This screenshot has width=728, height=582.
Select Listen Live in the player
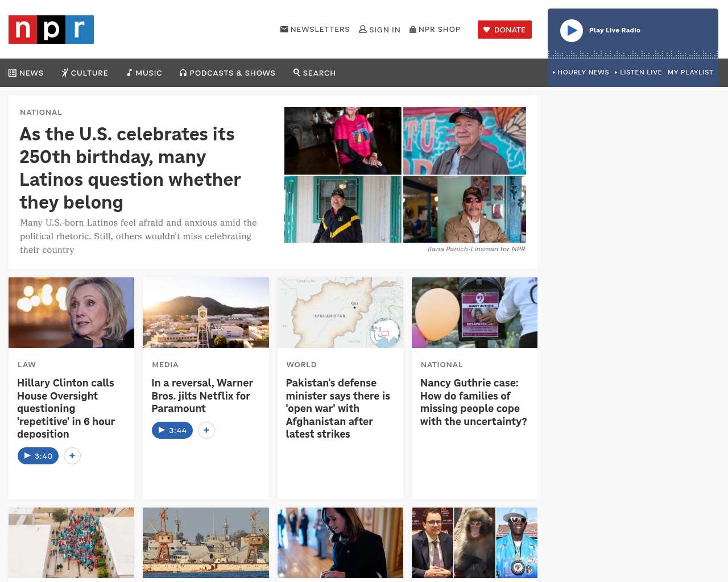pyautogui.click(x=638, y=72)
